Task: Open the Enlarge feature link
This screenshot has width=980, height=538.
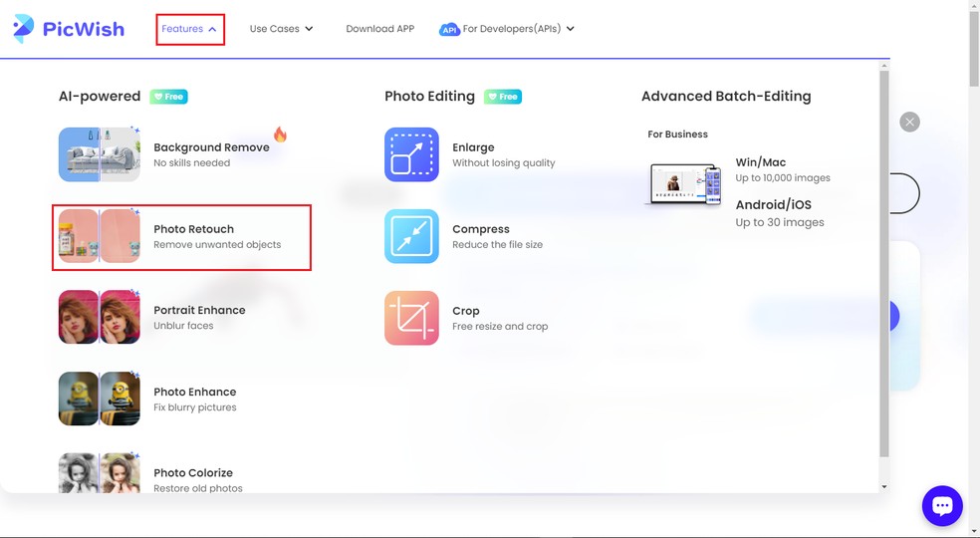Action: [x=473, y=147]
